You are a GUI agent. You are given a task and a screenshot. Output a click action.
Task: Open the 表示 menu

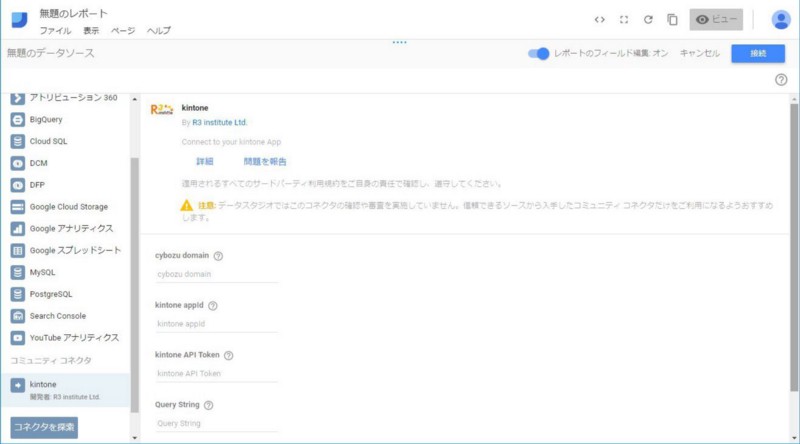[91, 31]
